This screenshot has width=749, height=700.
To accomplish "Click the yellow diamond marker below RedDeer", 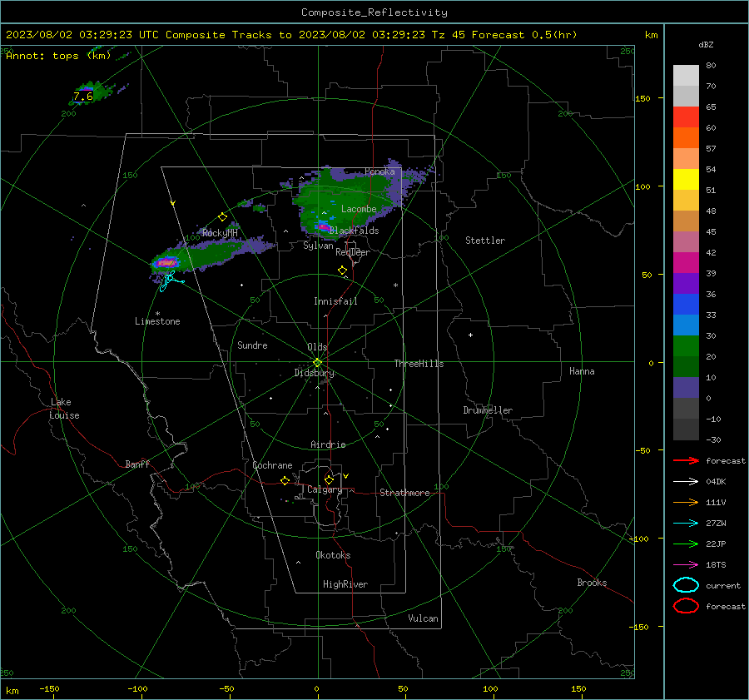I will pos(342,271).
